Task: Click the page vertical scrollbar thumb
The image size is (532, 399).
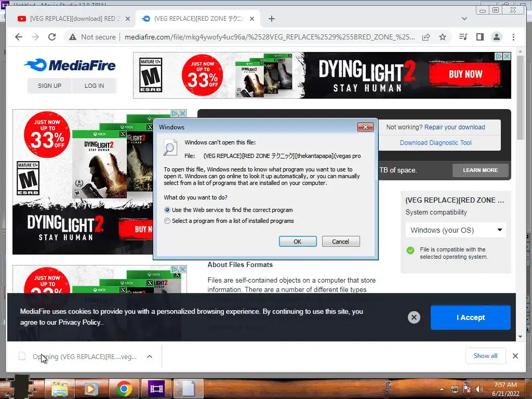Action: [521, 98]
